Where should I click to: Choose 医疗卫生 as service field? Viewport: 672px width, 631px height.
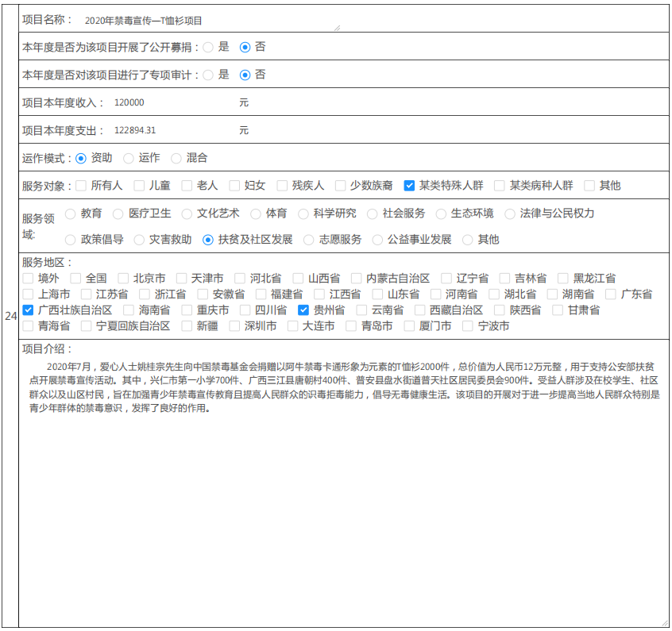[x=118, y=214]
